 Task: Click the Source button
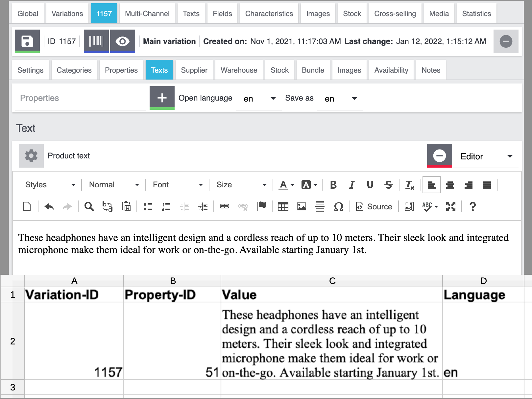click(374, 206)
